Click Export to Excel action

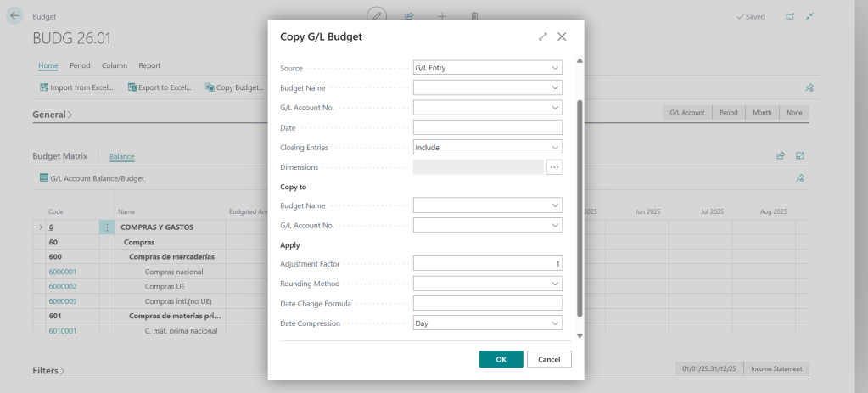160,87
